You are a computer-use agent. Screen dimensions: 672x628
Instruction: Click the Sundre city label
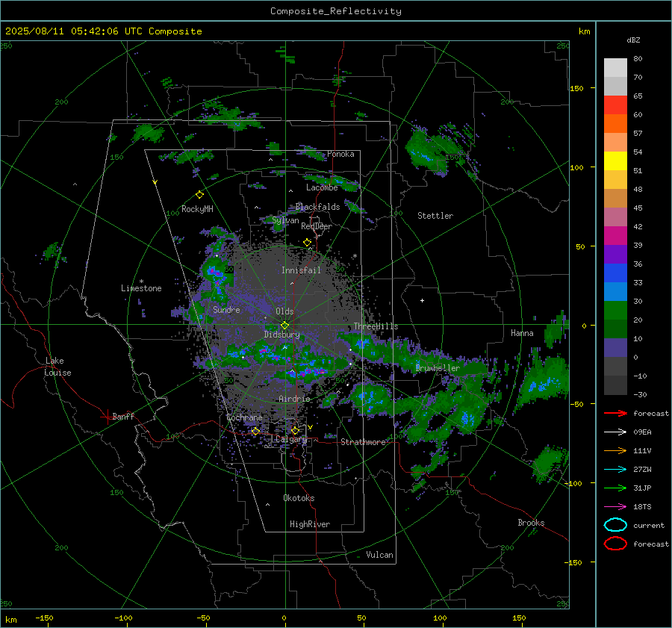(x=226, y=309)
